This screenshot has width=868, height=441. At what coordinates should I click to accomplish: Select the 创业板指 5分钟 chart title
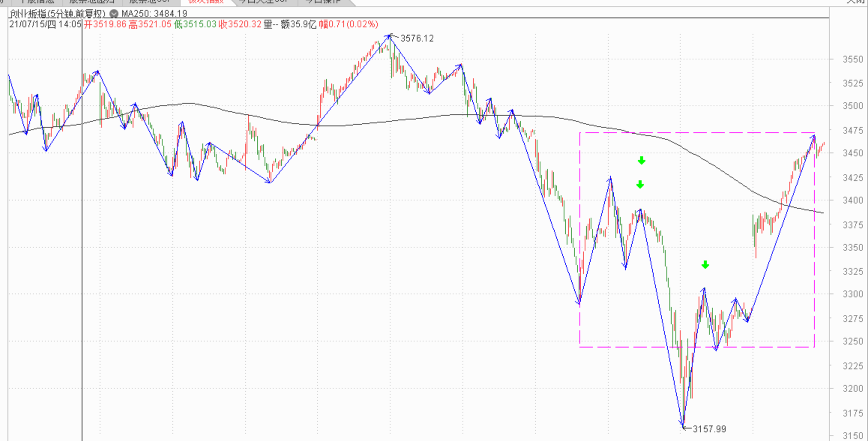58,14
